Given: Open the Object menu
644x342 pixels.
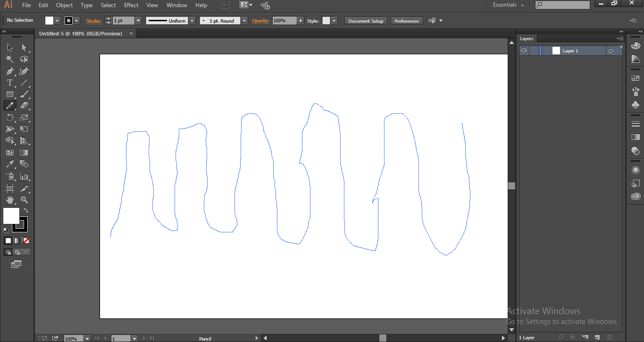Looking at the screenshot, I should coord(64,5).
